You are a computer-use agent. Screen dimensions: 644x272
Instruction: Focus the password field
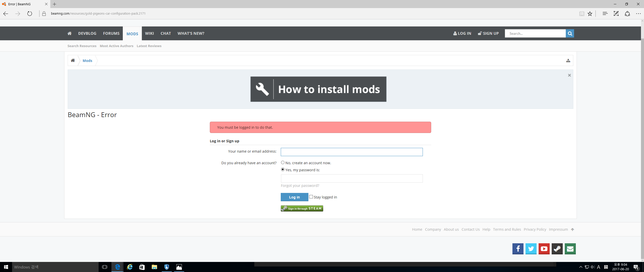(x=352, y=179)
